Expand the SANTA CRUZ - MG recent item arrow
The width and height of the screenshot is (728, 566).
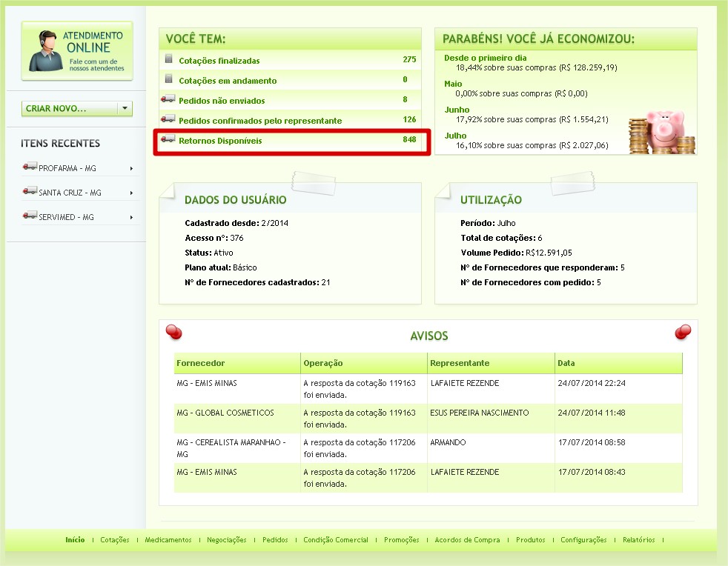131,193
